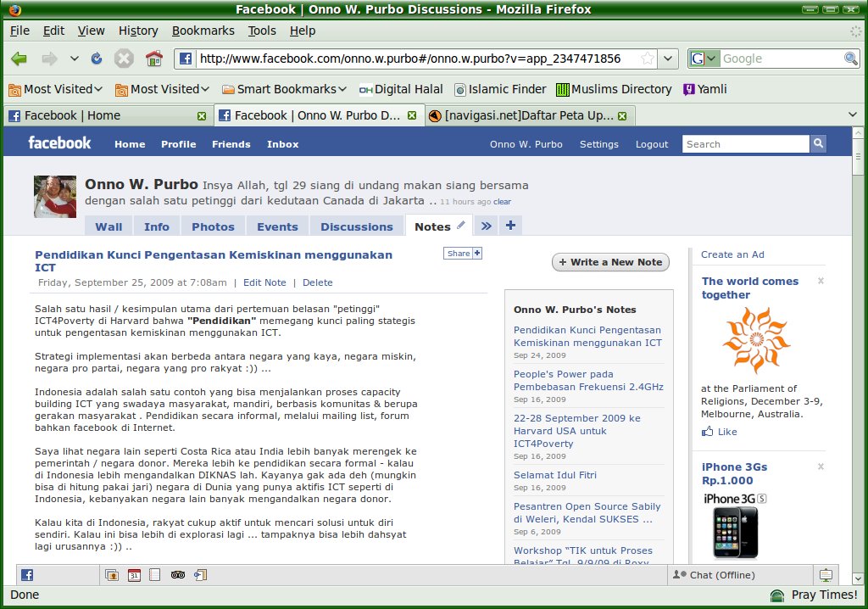Add a new profile tab with plus icon
Viewport: 868px width, 609px height.
(x=510, y=226)
